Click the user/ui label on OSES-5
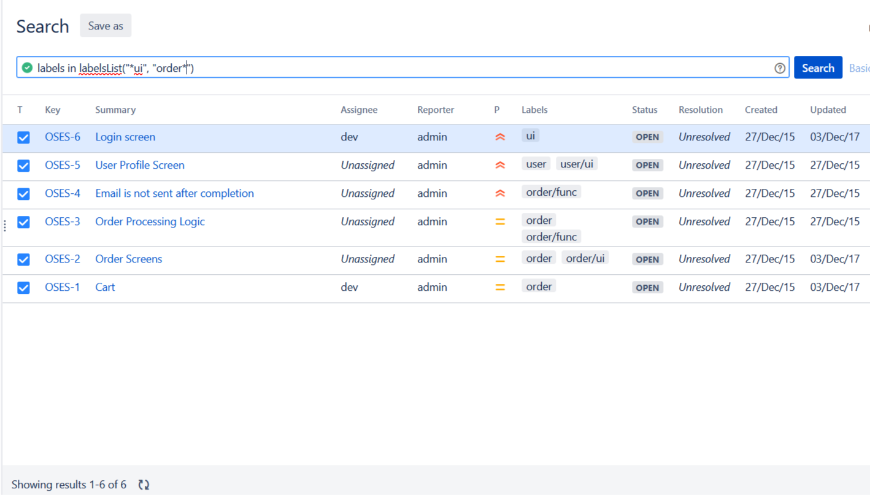The width and height of the screenshot is (870, 495). pyautogui.click(x=577, y=164)
